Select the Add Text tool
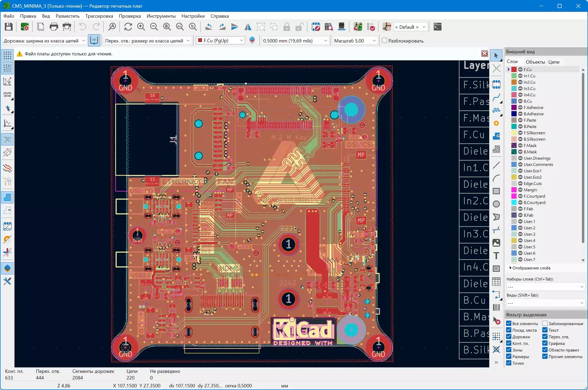 coord(496,256)
